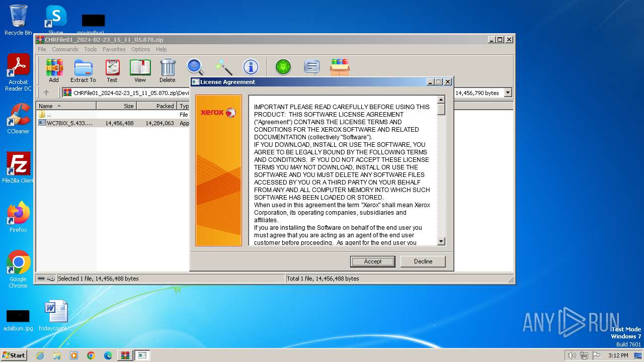Open Microsoft Edge from the taskbar
644x362 pixels.
point(108,355)
